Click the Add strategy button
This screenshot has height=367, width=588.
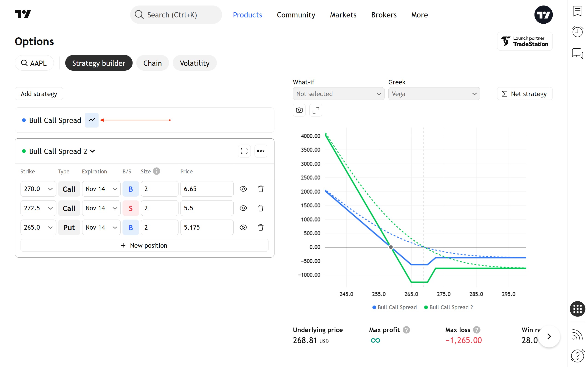(39, 94)
